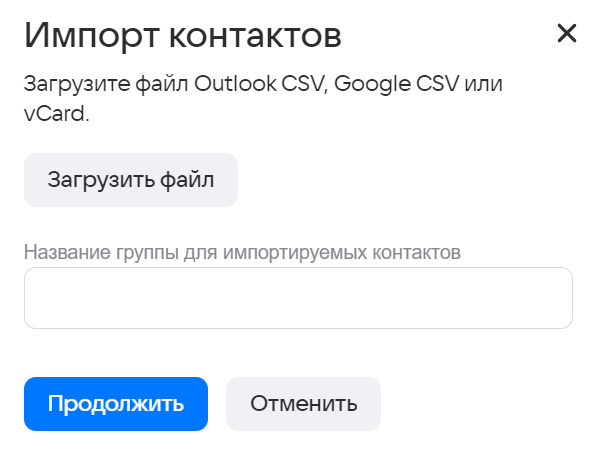Click the Импорт контактов dialog title

(x=183, y=36)
